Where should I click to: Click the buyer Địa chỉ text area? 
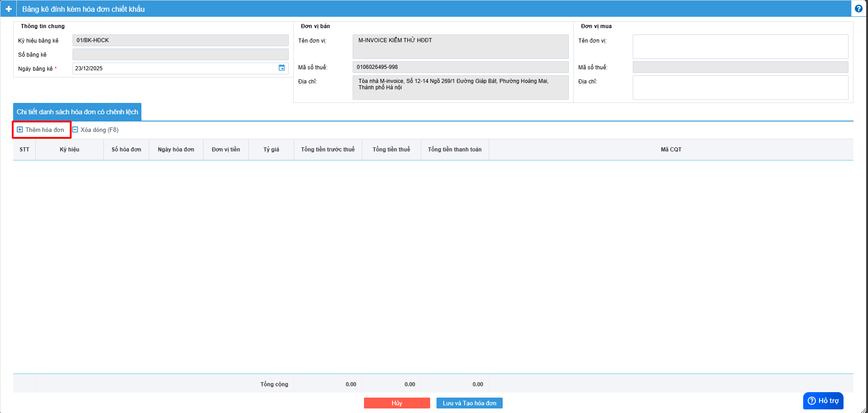(x=740, y=87)
